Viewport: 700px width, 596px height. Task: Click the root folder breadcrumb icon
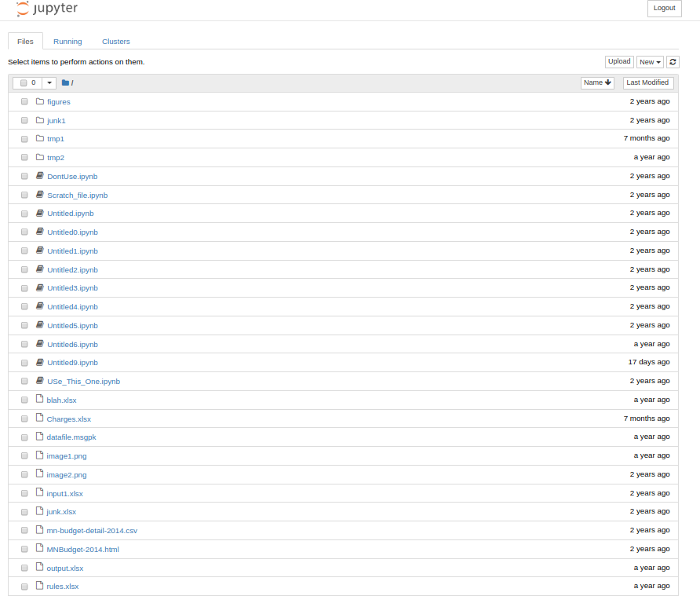click(x=65, y=83)
